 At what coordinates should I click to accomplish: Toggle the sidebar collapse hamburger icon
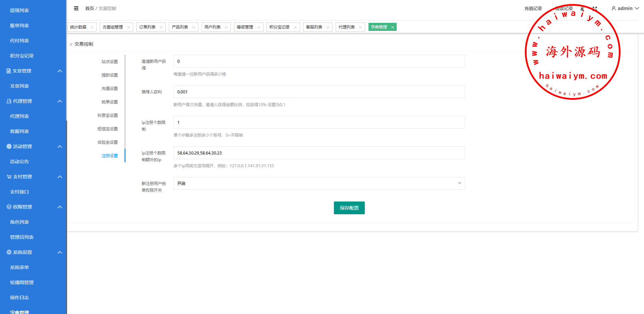tap(76, 8)
